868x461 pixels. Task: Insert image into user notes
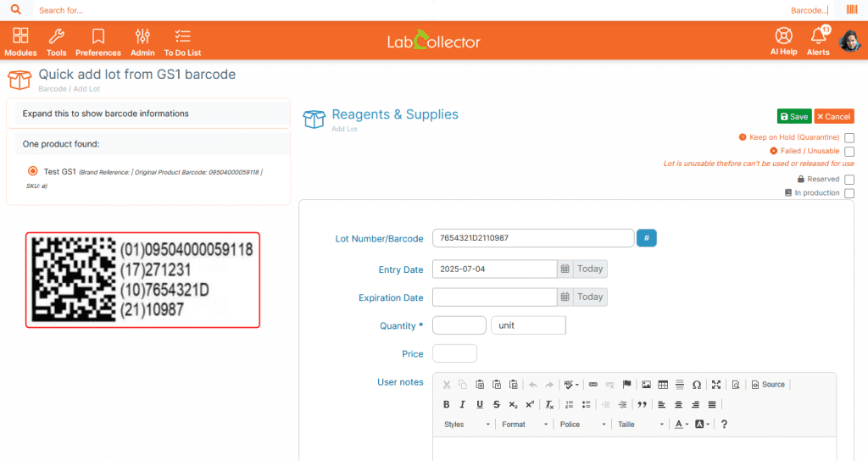coord(646,385)
